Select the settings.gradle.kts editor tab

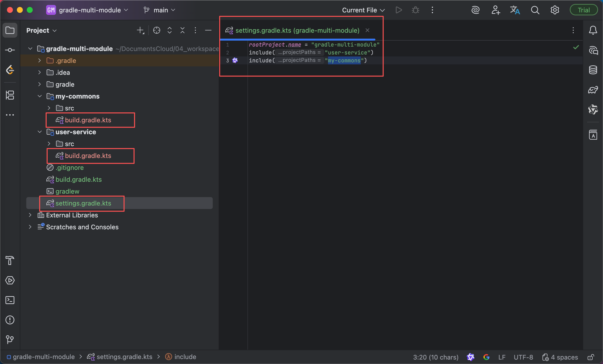click(297, 30)
